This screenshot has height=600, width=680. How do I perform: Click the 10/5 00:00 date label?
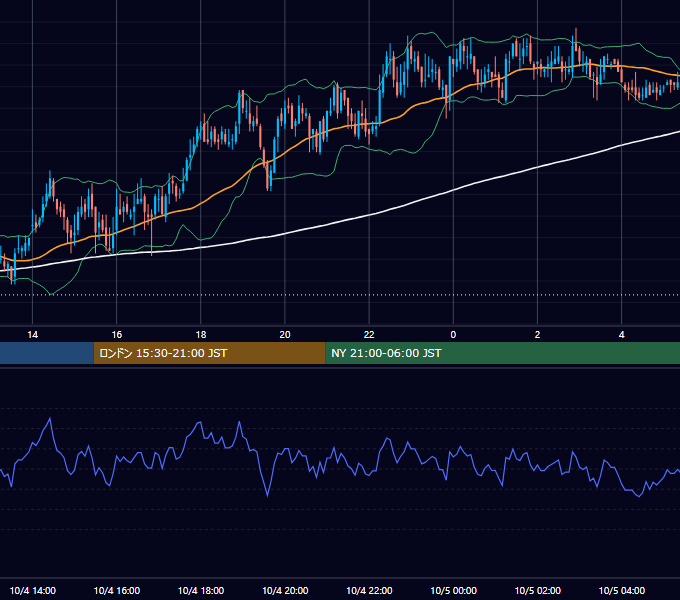[453, 590]
